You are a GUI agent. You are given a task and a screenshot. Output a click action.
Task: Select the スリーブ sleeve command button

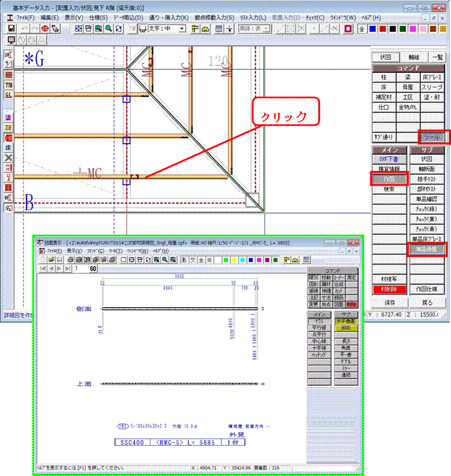pyautogui.click(x=432, y=87)
